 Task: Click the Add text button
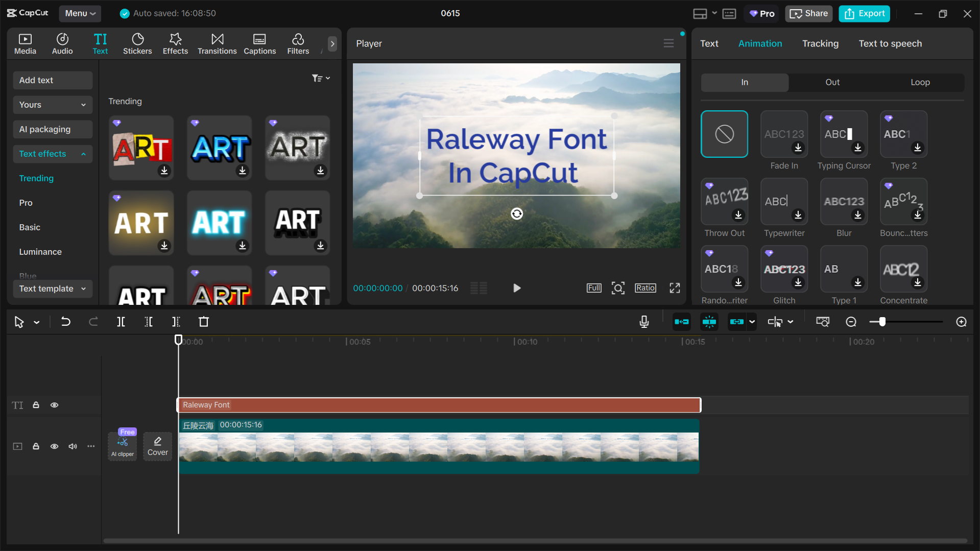tap(52, 80)
